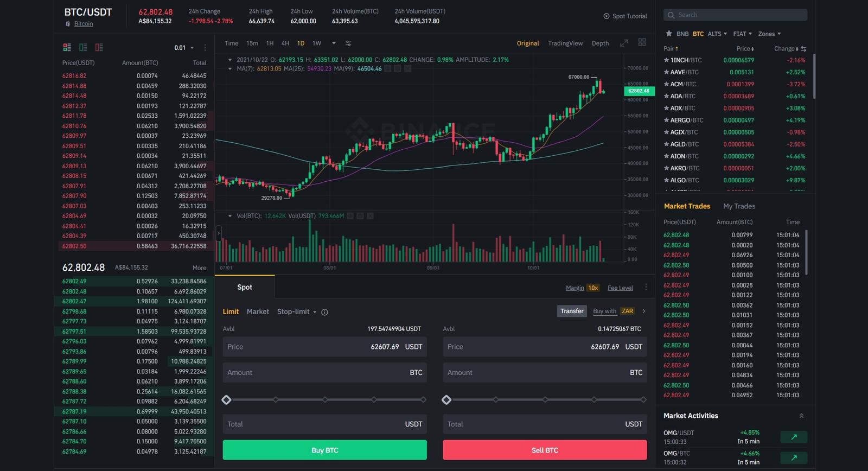Open the Margin 10x link
Screen dimensions: 868x471
[x=582, y=288]
